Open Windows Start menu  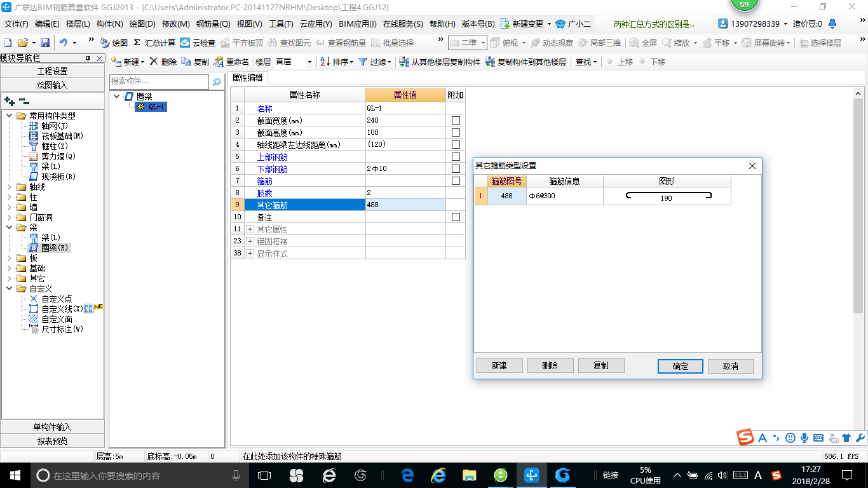point(15,475)
